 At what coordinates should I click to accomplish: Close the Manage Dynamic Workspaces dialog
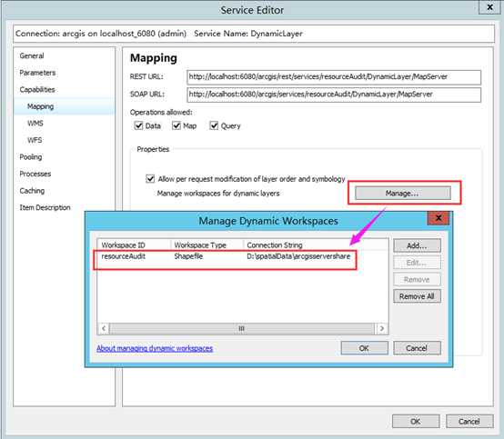point(438,218)
